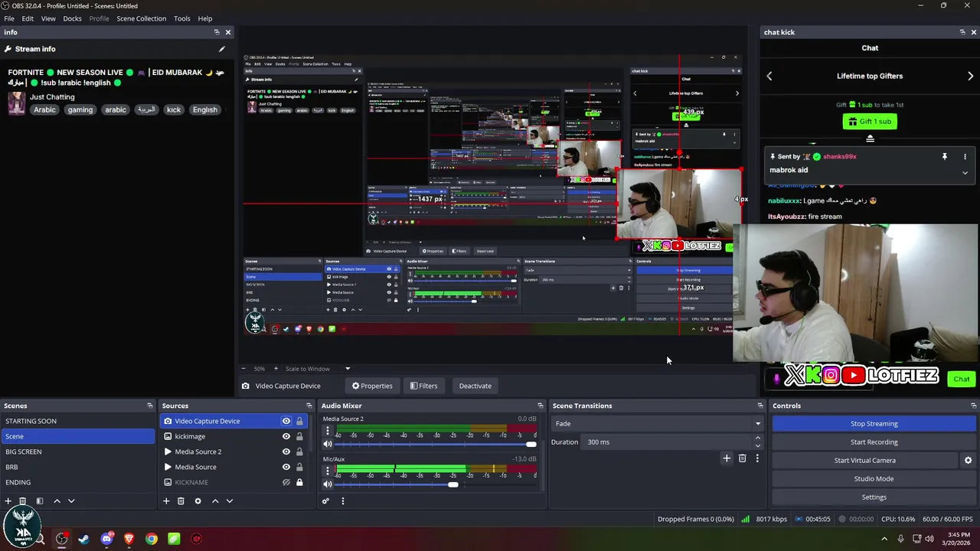Open Media Source 2 mixer options dots
Viewport: 980px width, 551px height.
[328, 431]
